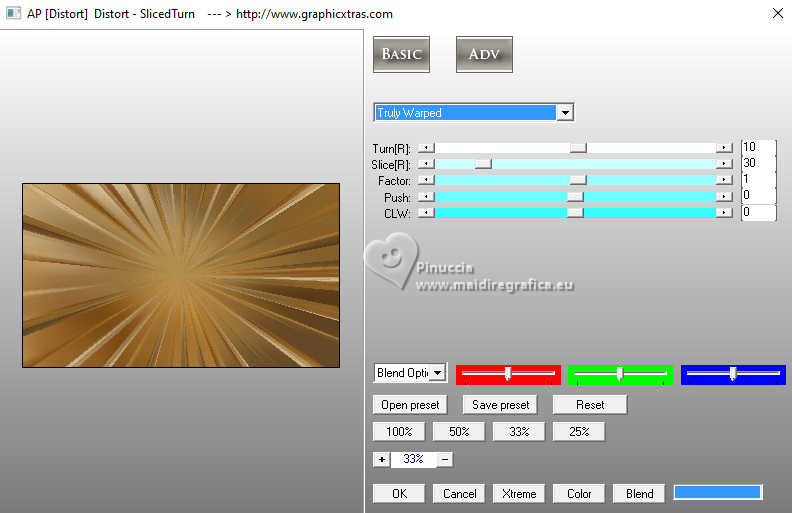Close the SlicedTurn dialog window

(777, 14)
